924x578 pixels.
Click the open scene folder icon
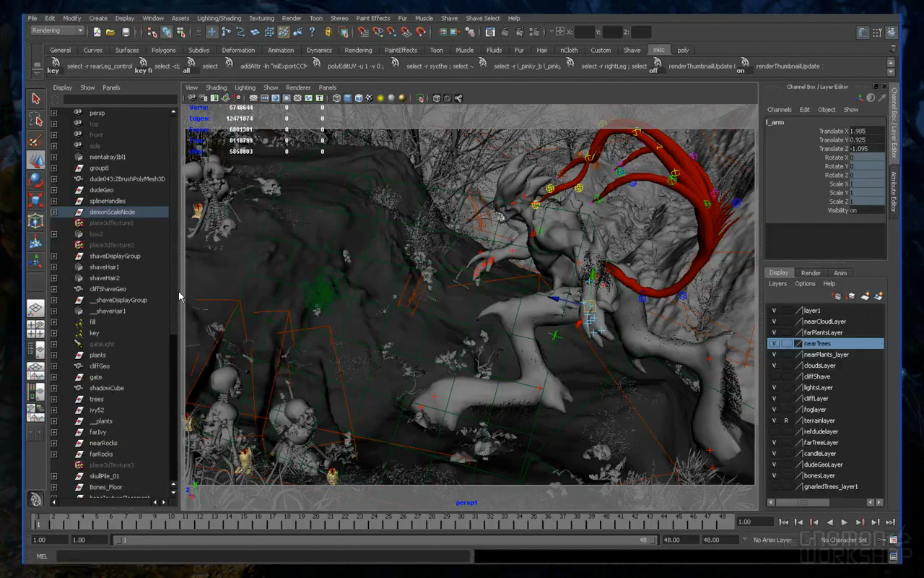click(110, 32)
